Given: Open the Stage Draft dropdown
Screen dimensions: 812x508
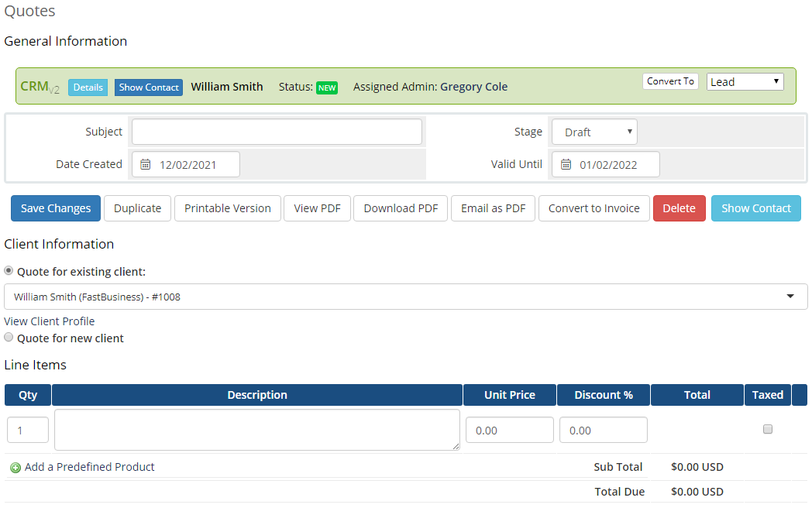Looking at the screenshot, I should (594, 132).
